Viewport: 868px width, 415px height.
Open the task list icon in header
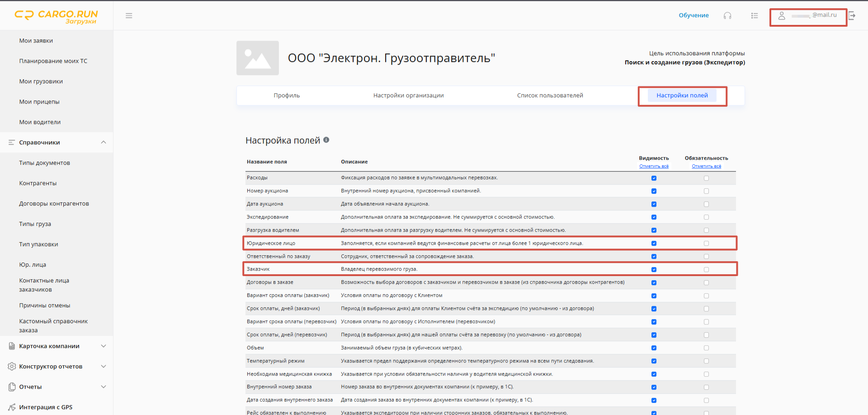click(x=755, y=16)
